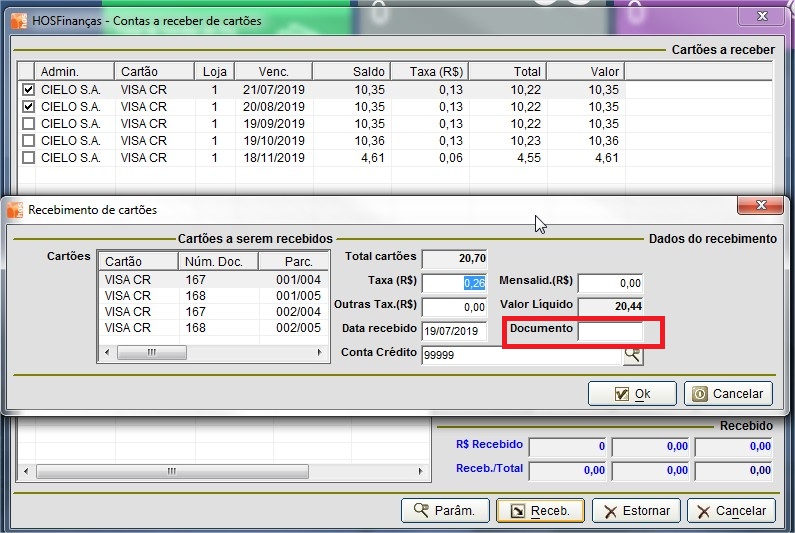Click the Ok button in the dialog
Viewport: 795px width, 533px height.
pos(632,393)
